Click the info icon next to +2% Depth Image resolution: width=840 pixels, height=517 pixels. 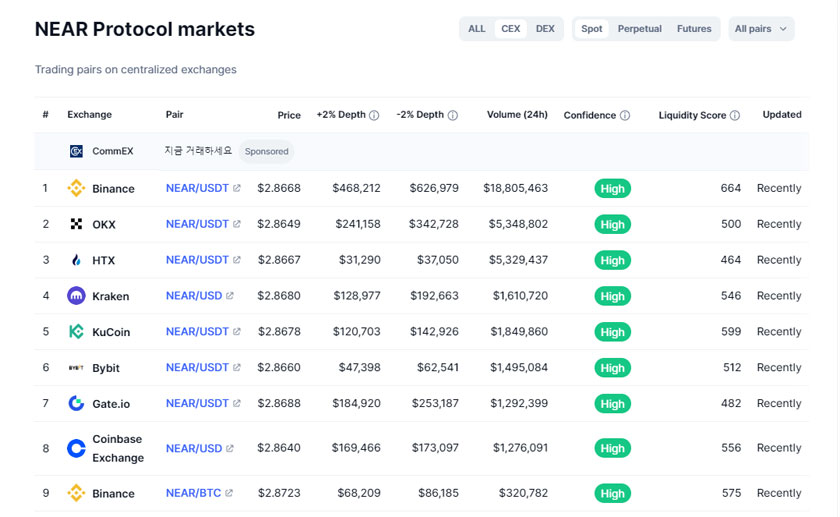pyautogui.click(x=374, y=115)
